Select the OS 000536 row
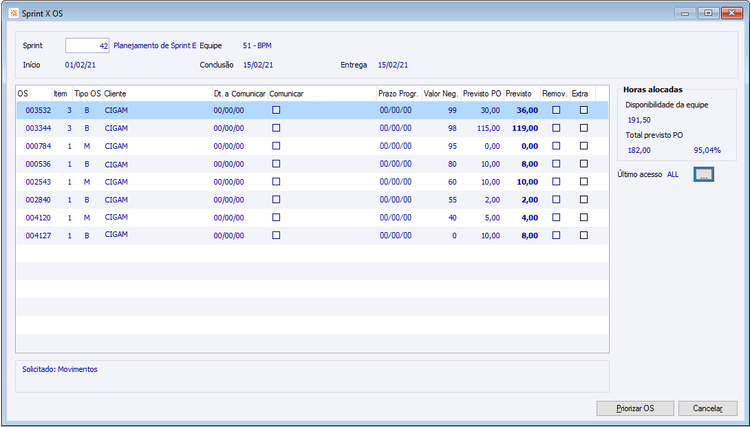The width and height of the screenshot is (750, 427). (312, 164)
